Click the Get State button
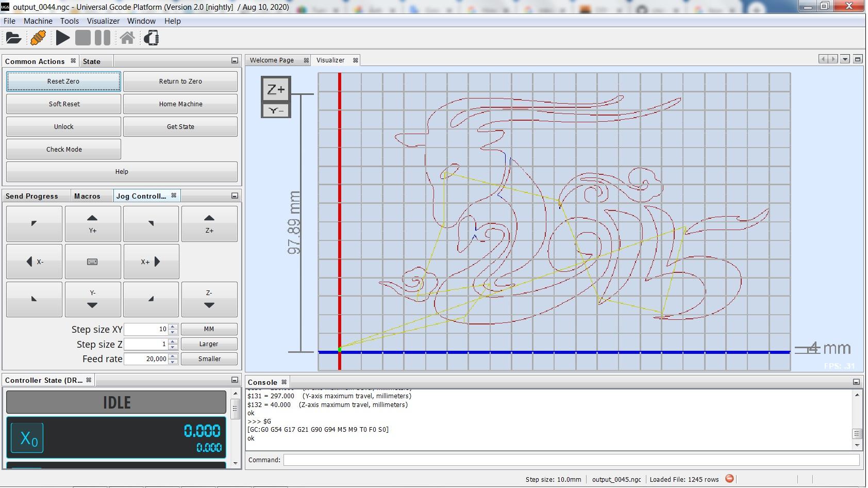The height and width of the screenshot is (488, 868). point(180,127)
